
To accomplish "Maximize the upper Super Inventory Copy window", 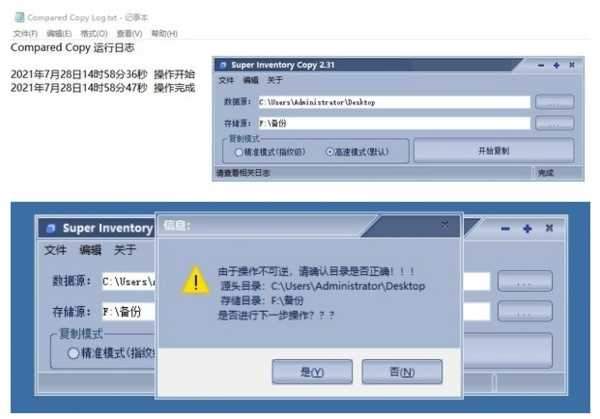I will point(556,65).
